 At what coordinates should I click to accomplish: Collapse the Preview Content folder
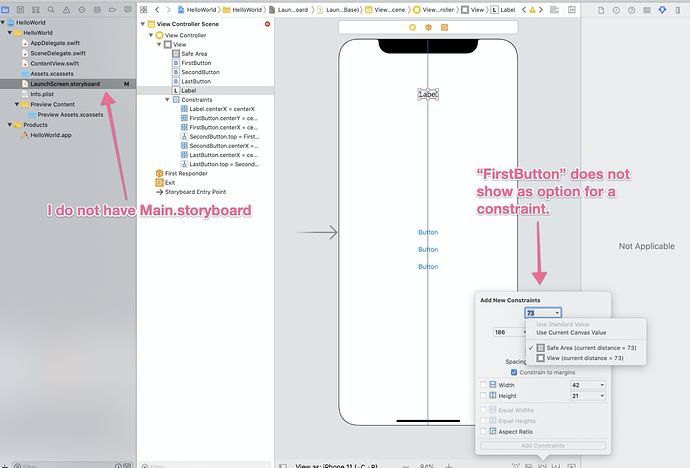[17, 104]
